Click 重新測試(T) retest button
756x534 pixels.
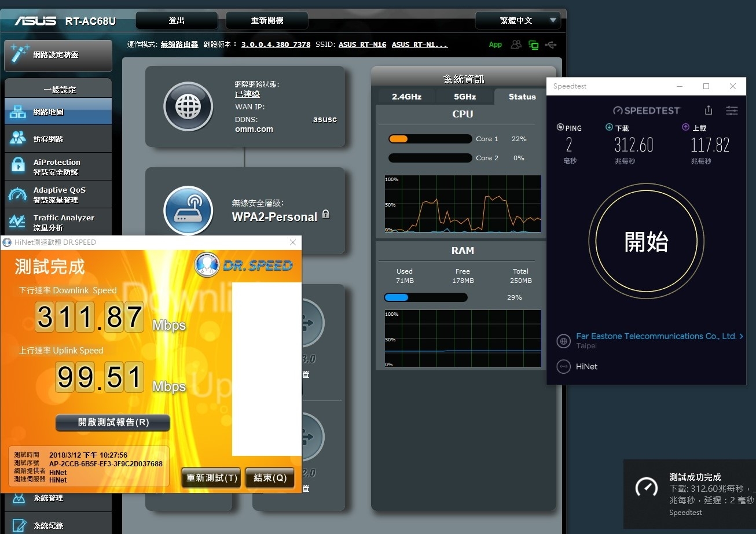coord(211,478)
